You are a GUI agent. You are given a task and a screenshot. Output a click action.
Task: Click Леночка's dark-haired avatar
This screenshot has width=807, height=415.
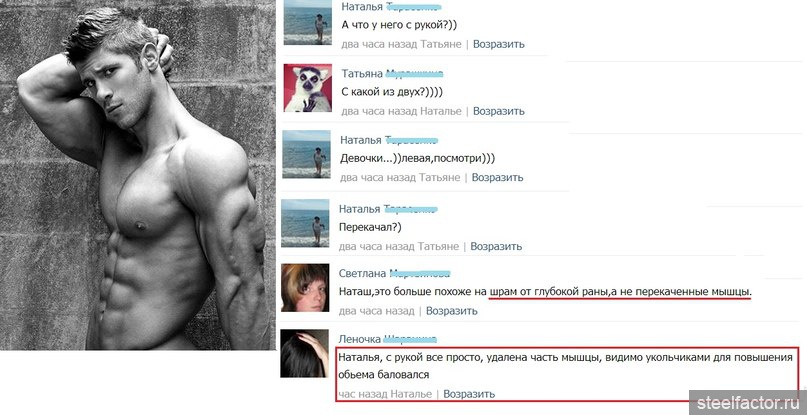304,354
